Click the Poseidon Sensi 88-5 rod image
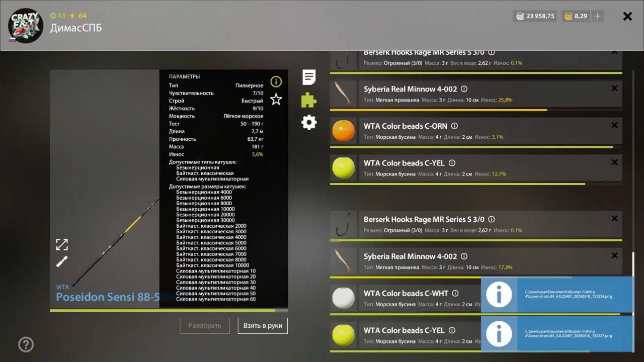The width and height of the screenshot is (644, 362). pyautogui.click(x=116, y=243)
